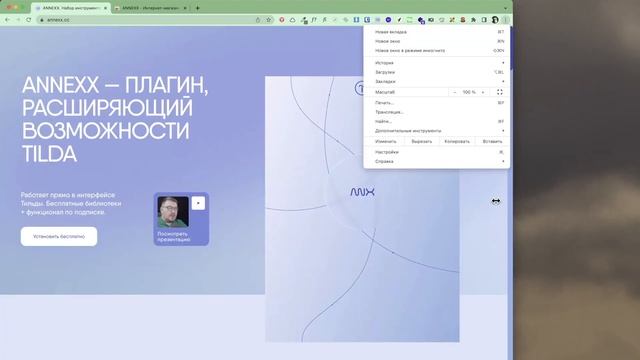Open the presenter photo thumbnail

point(173,212)
